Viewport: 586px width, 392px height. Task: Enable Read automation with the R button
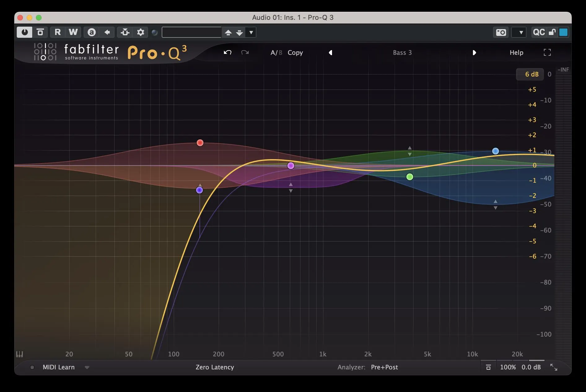pyautogui.click(x=58, y=32)
